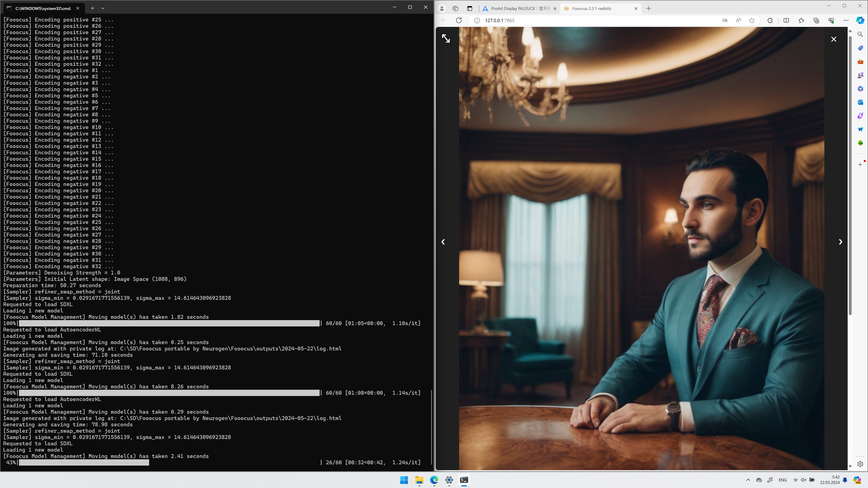Open the taskbar clock showing 5:42

click(x=830, y=480)
